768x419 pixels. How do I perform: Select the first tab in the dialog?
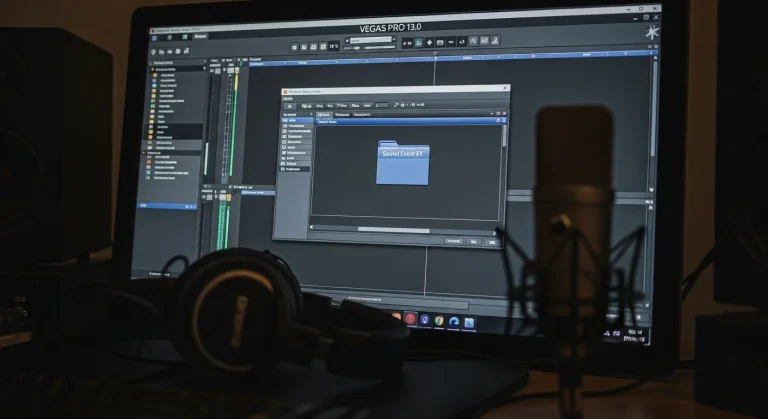pyautogui.click(x=324, y=115)
